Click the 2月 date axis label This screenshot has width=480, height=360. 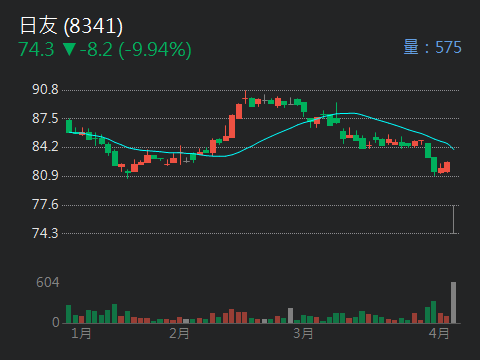point(179,333)
